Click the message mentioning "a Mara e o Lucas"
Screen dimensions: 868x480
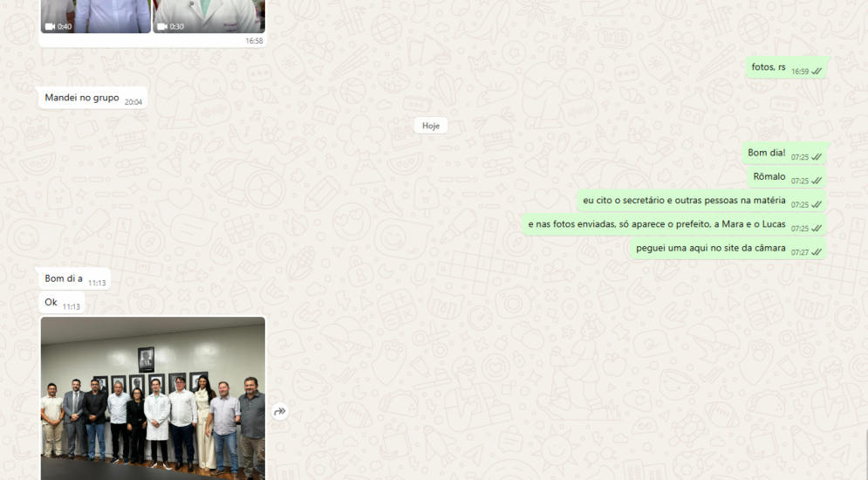(656, 225)
